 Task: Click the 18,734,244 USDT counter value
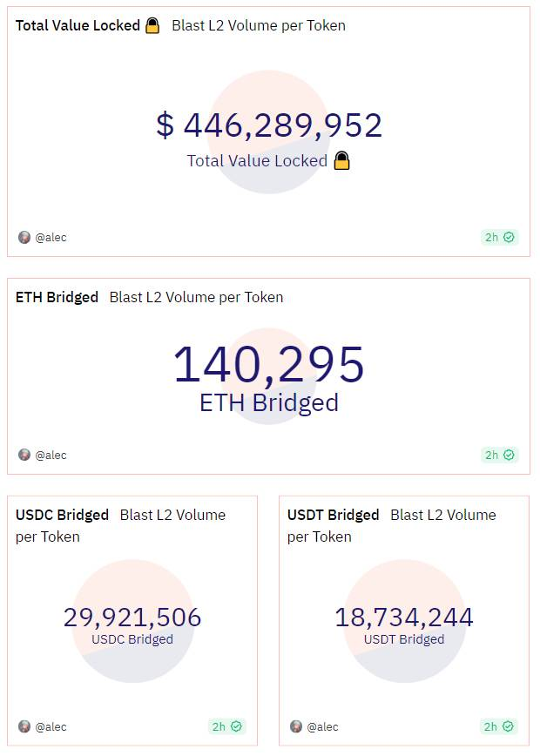[404, 618]
